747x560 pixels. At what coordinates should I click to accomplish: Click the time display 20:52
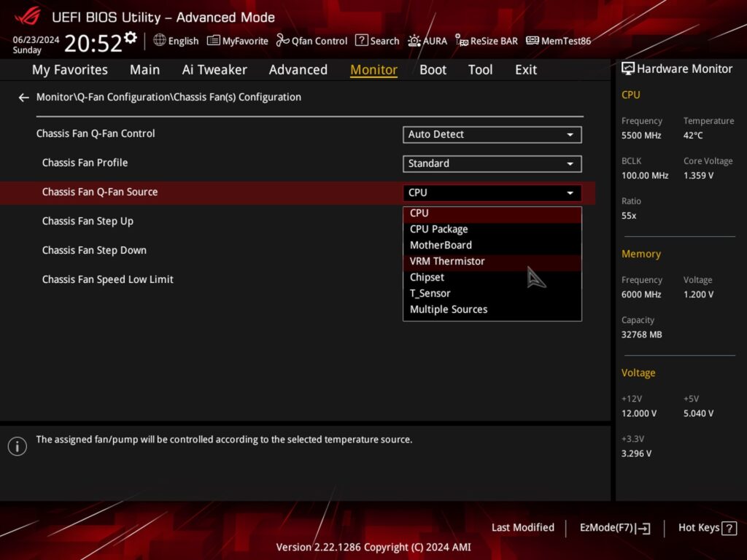click(x=93, y=44)
